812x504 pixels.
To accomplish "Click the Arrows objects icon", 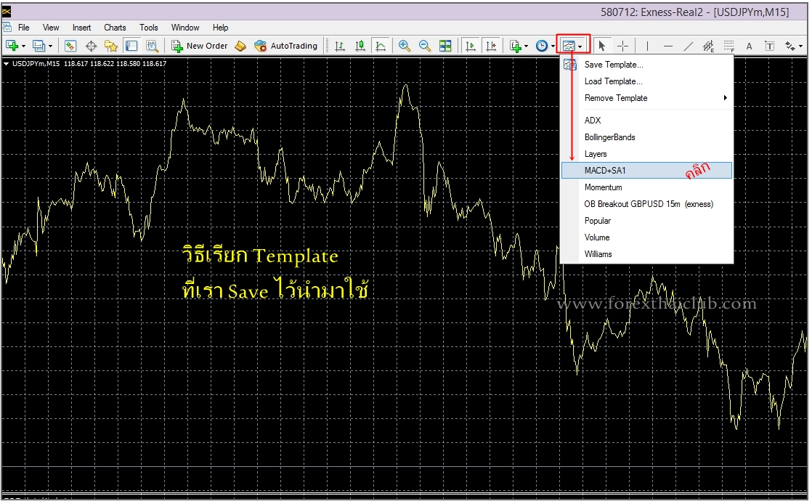I will [790, 46].
